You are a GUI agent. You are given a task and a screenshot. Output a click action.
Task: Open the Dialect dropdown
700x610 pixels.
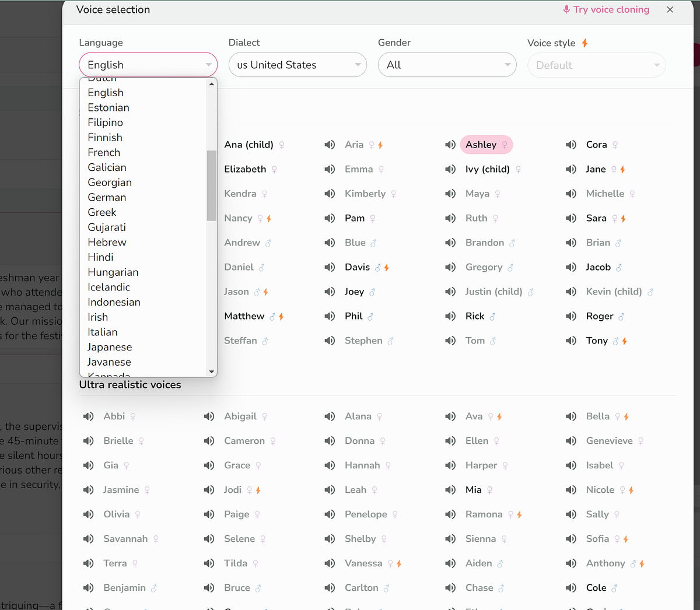tap(297, 65)
